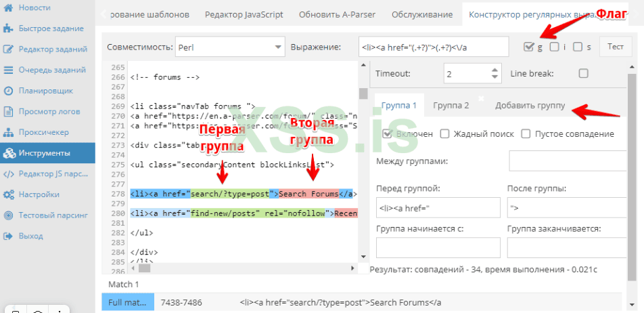Open Новости in the sidebar
Screen dimensions: 644x313
pyautogui.click(x=34, y=8)
